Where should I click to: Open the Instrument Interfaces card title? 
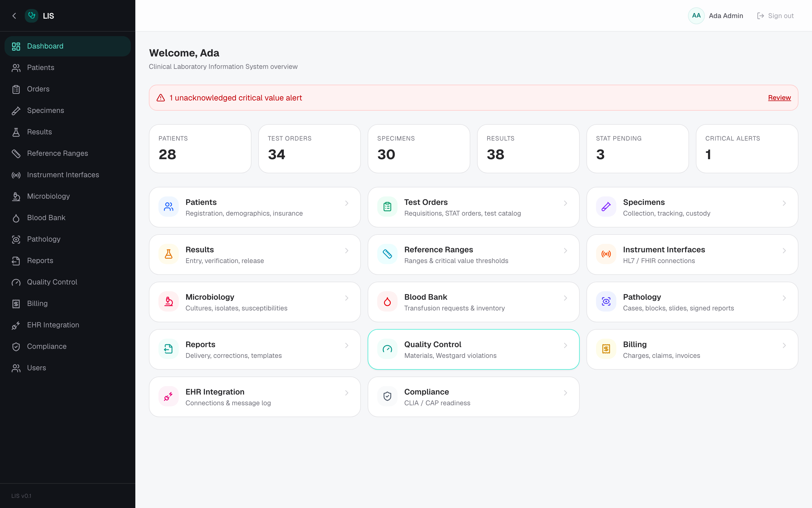pyautogui.click(x=664, y=250)
